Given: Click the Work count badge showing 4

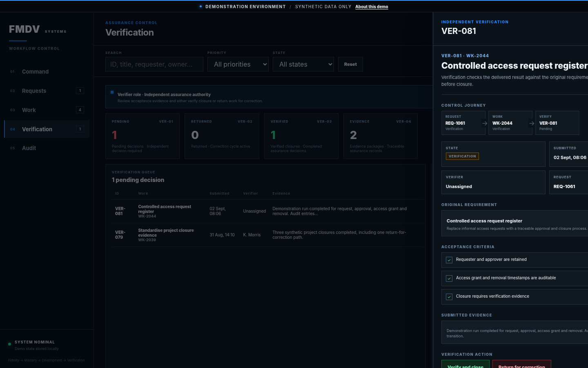Looking at the screenshot, I should (x=80, y=110).
